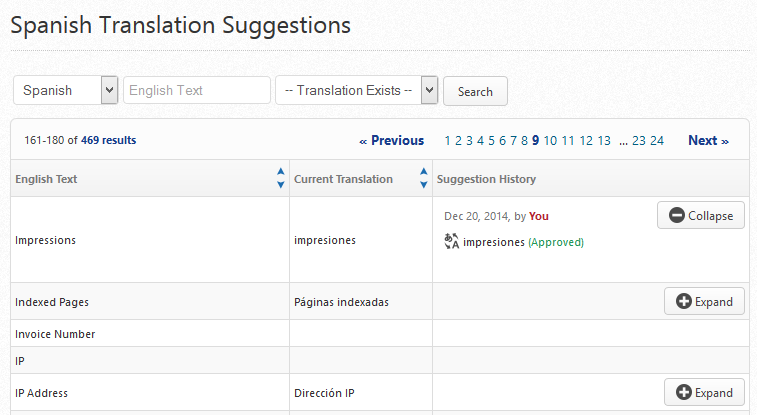Click the translate icon beside impresiones
This screenshot has height=415, width=757.
pyautogui.click(x=451, y=241)
